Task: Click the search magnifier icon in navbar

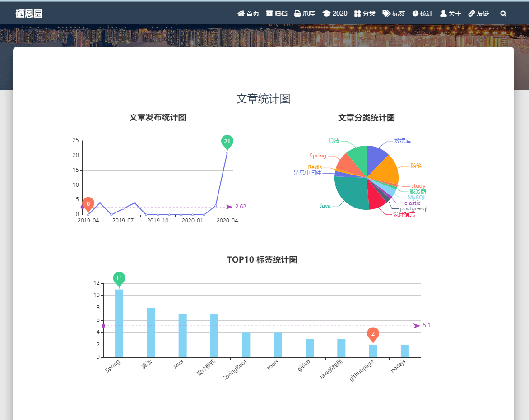Action: pos(503,14)
